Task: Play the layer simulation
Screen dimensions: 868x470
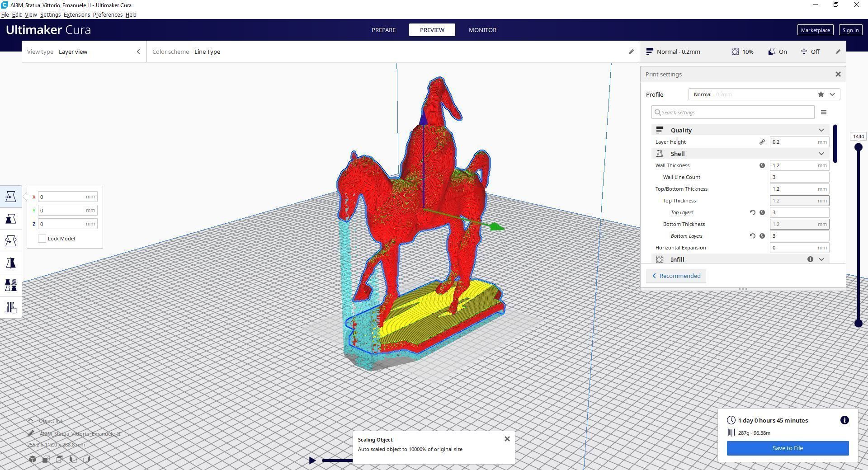Action: point(312,461)
